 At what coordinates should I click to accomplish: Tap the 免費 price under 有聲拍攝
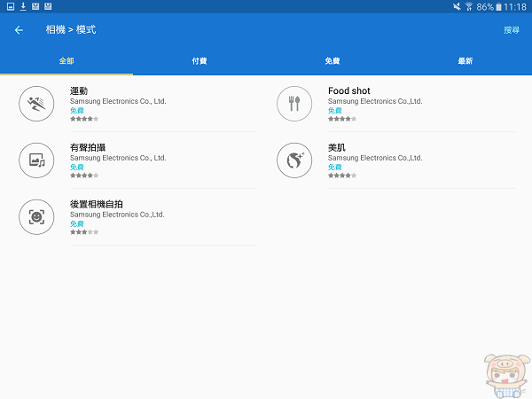[x=77, y=168]
